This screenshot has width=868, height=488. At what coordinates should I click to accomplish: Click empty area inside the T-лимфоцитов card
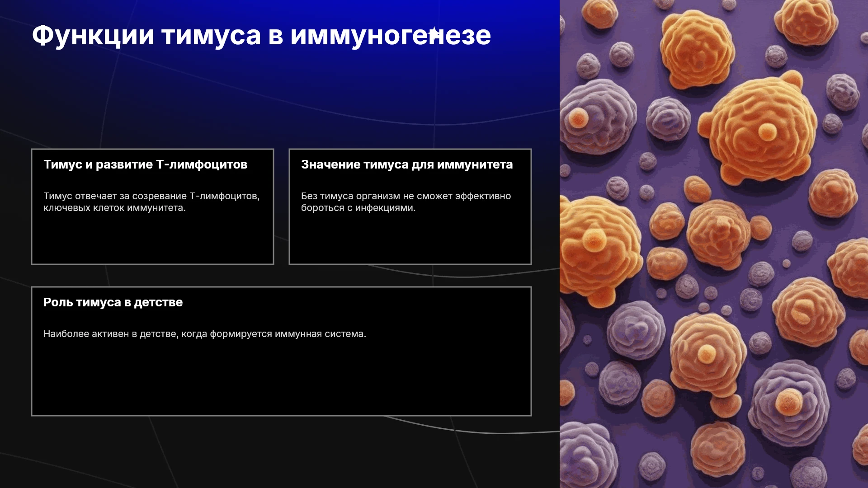(x=152, y=239)
